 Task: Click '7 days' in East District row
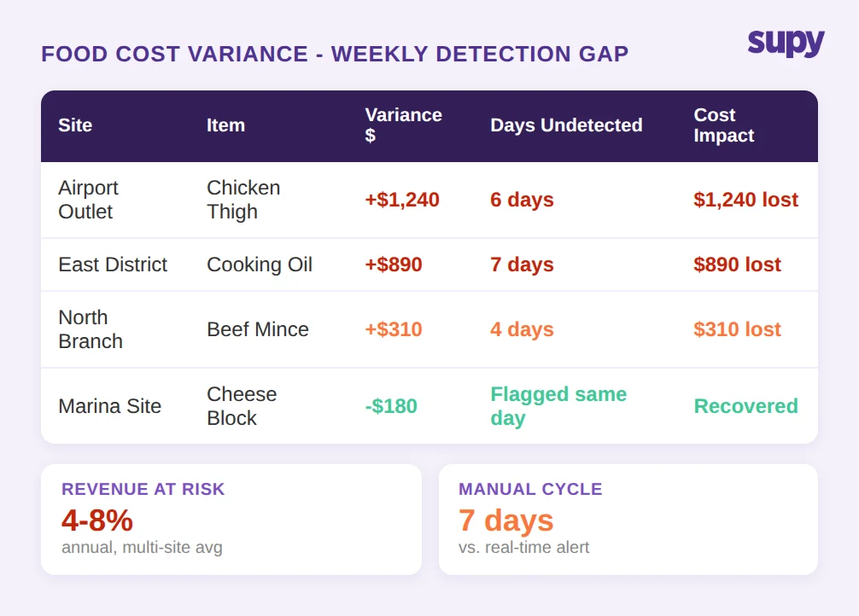pos(522,264)
